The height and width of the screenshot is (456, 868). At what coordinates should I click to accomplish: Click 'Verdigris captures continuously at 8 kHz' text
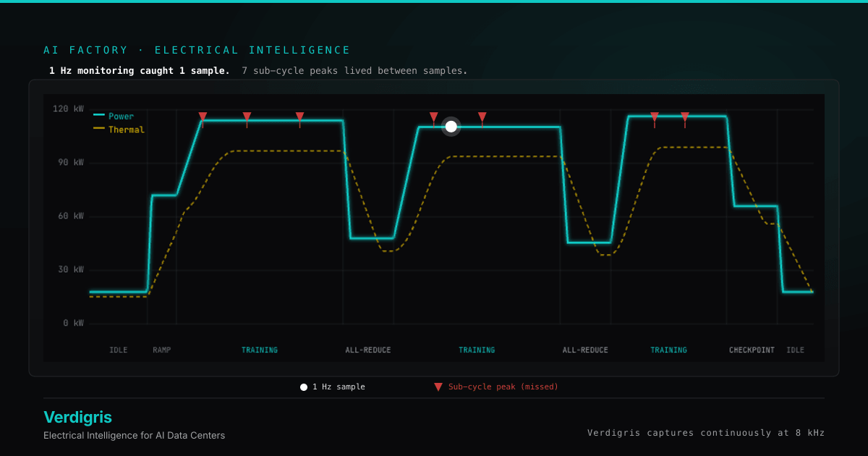tap(706, 433)
